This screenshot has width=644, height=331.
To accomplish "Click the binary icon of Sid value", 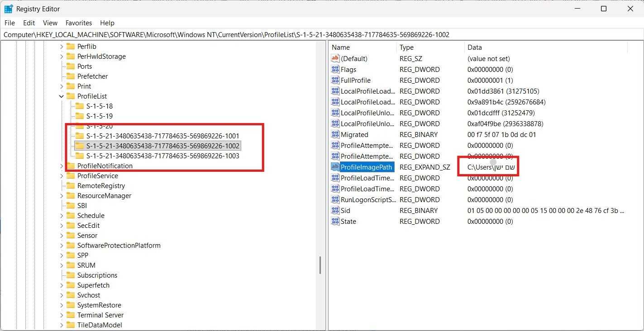I will (335, 210).
